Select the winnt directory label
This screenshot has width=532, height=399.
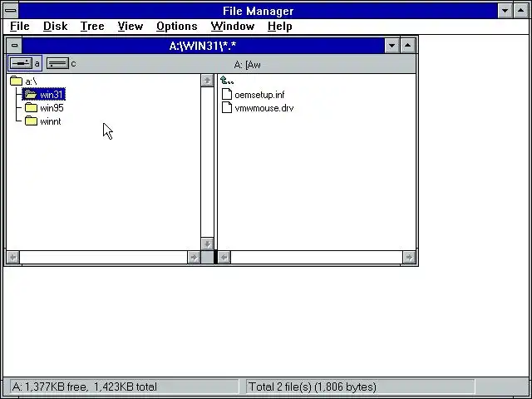coord(50,121)
